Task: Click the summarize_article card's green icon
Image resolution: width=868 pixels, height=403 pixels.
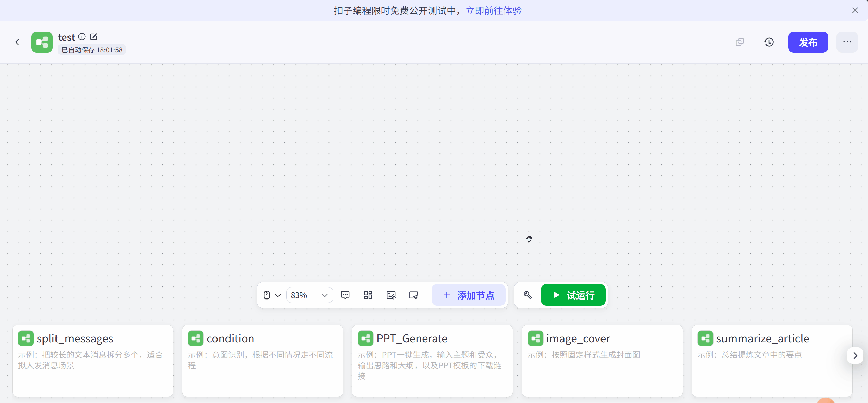Action: pos(705,339)
